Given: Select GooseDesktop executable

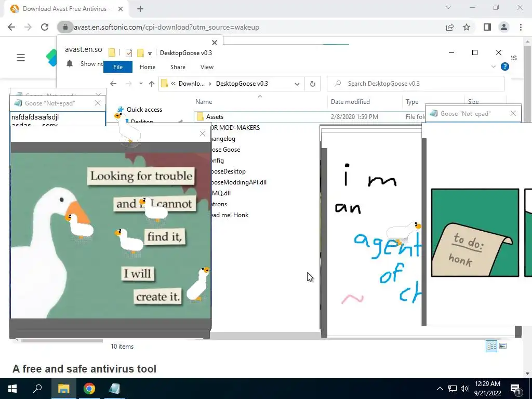Looking at the screenshot, I should [228, 171].
